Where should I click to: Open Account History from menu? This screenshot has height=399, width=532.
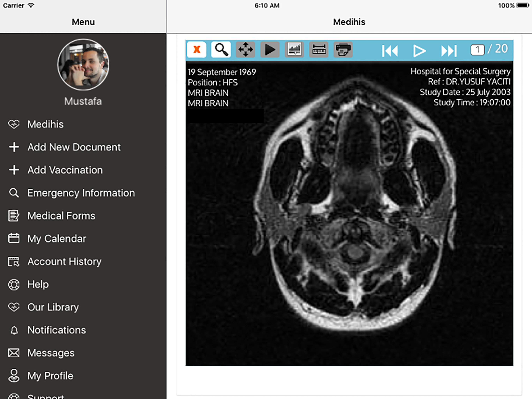(83, 261)
